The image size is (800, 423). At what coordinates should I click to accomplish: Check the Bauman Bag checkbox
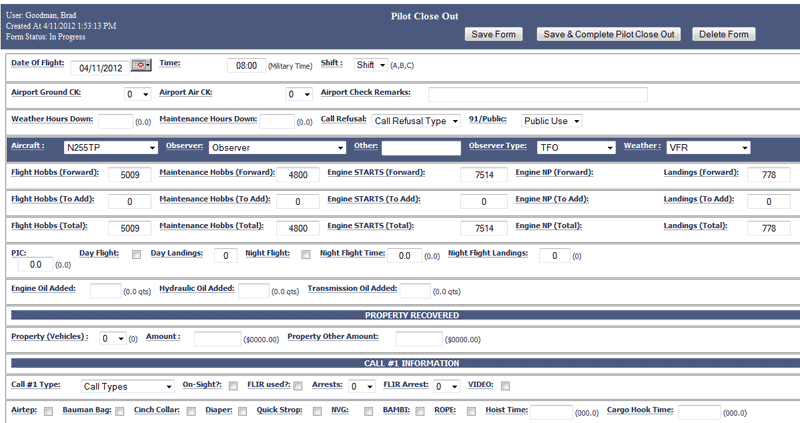click(x=119, y=411)
